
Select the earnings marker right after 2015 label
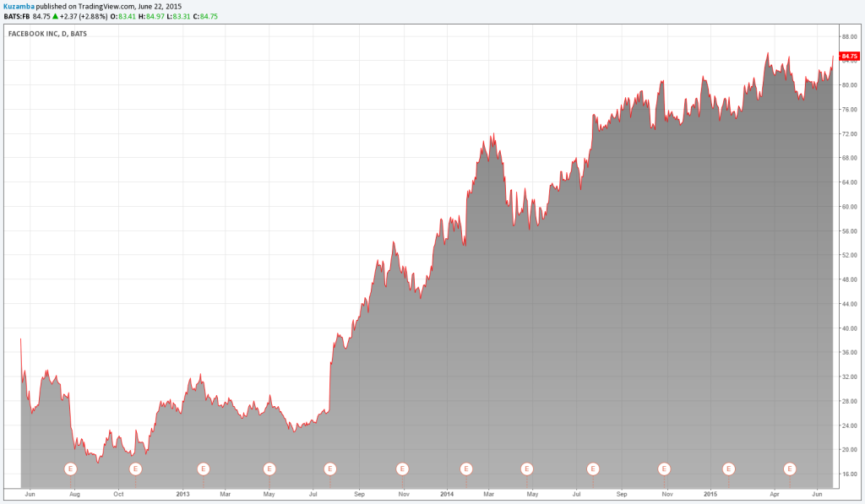tap(729, 469)
